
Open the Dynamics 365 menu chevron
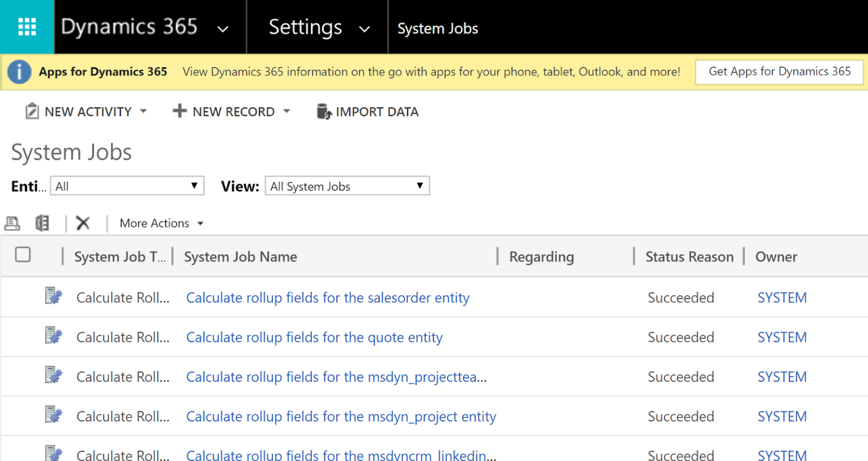tap(223, 27)
